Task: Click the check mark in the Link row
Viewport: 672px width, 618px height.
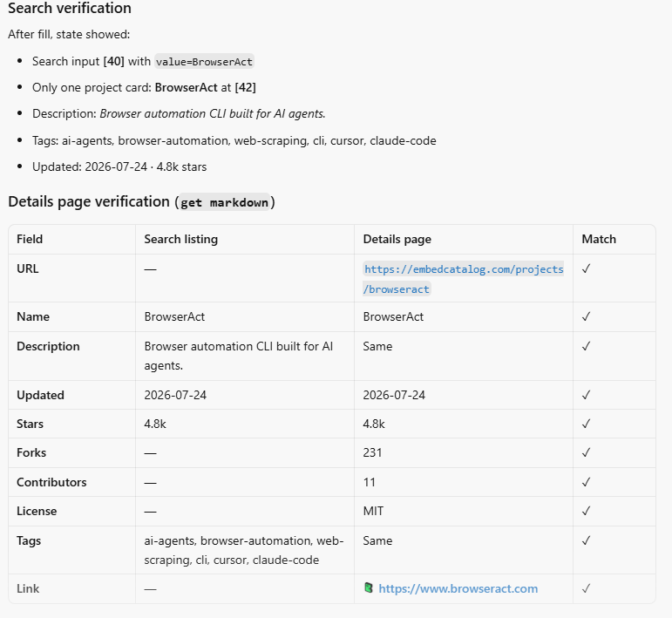Action: [x=587, y=588]
